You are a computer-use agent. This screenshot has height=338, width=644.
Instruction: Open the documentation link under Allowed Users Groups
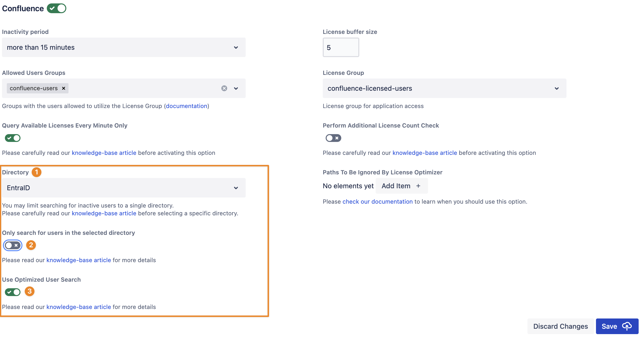point(186,106)
